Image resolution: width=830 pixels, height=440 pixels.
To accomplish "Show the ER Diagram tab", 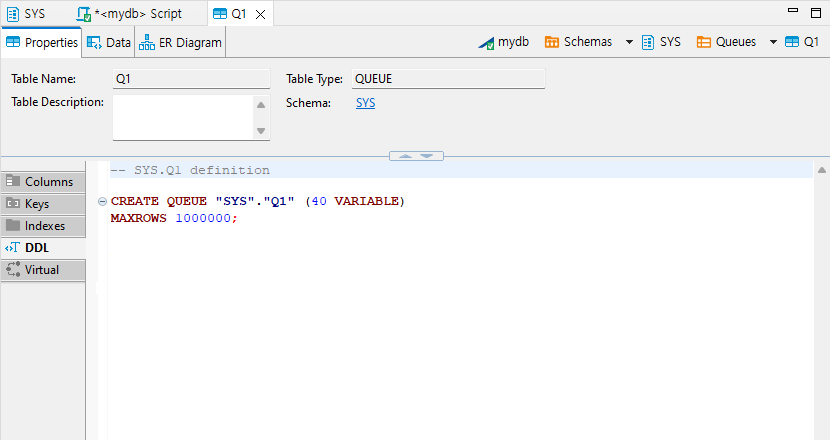I will coord(181,43).
